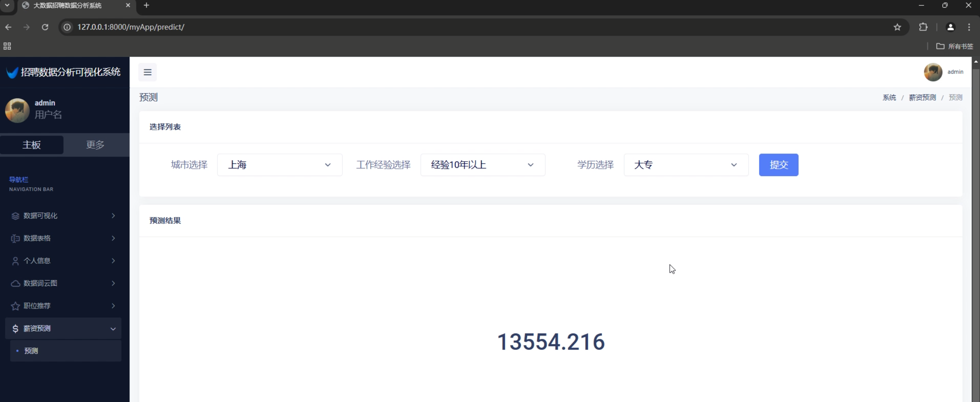Click the 系统 breadcrumb link
This screenshot has width=980, height=402.
(x=889, y=98)
